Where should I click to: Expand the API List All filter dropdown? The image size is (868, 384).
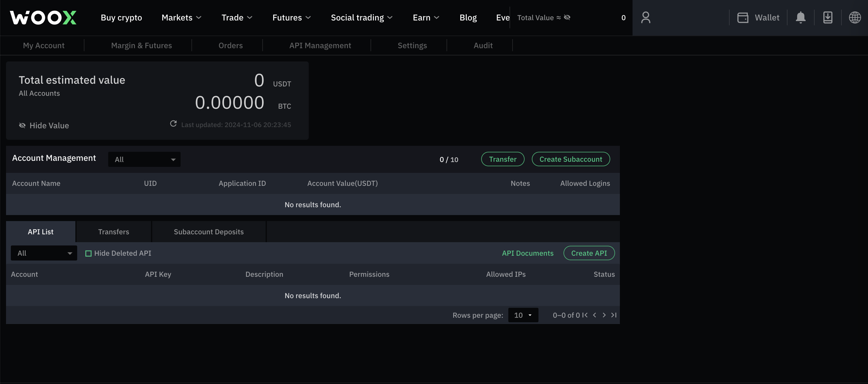(44, 253)
